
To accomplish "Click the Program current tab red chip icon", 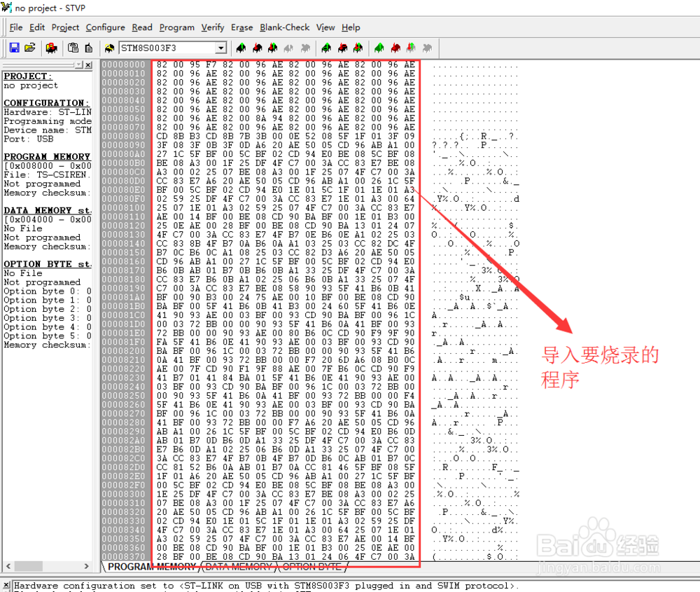I will tap(258, 48).
